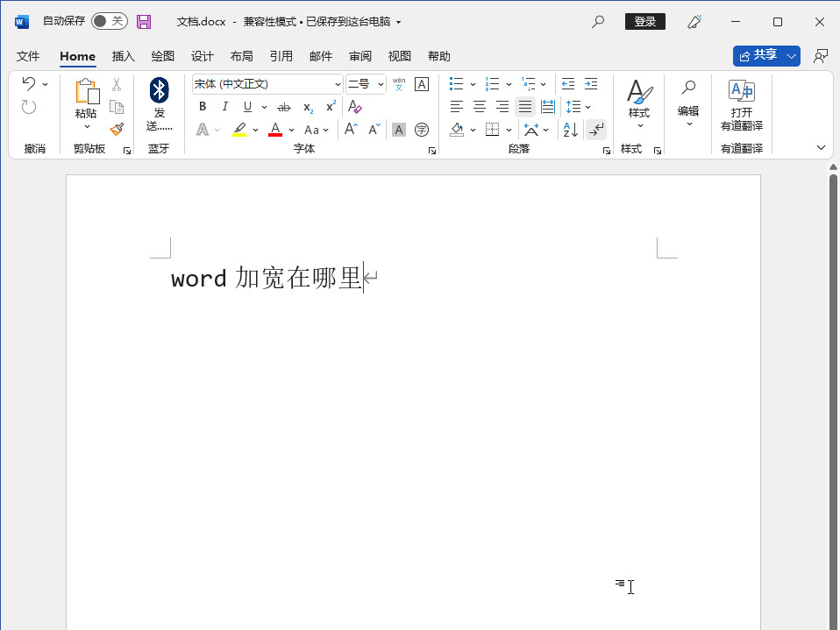Open the 样式 styles gallery
This screenshot has width=840, height=630.
[x=639, y=104]
